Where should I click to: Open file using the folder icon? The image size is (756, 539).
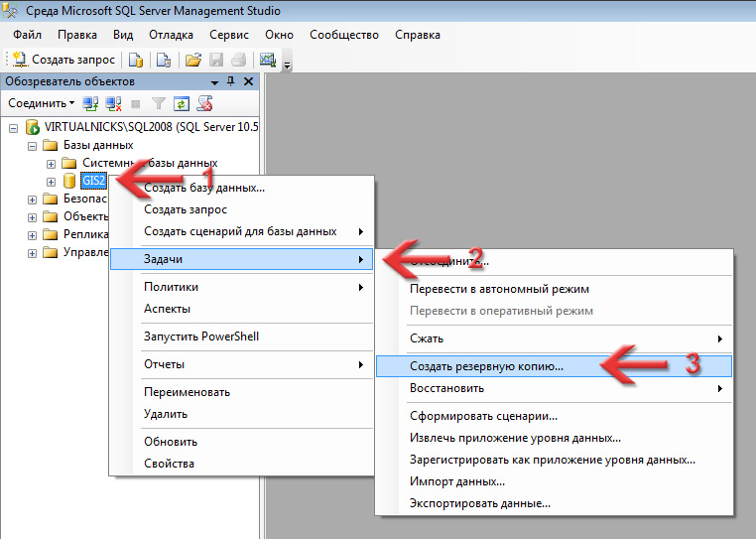[x=192, y=60]
